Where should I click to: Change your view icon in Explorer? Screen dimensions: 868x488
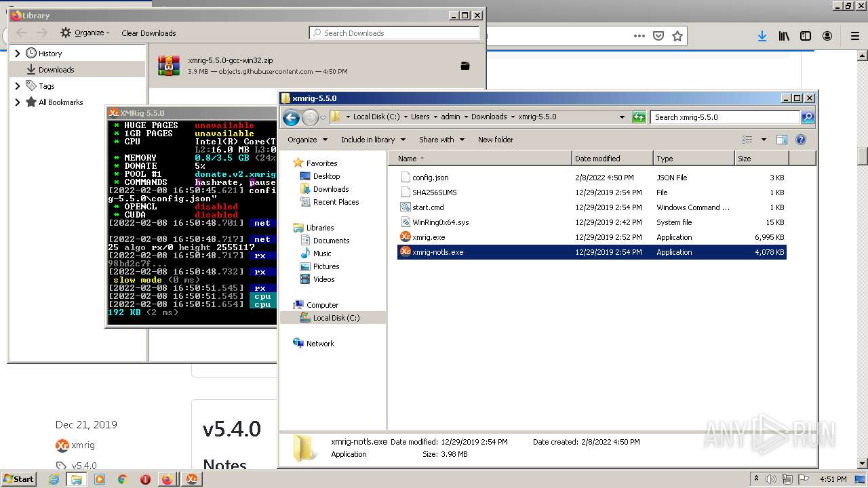747,140
